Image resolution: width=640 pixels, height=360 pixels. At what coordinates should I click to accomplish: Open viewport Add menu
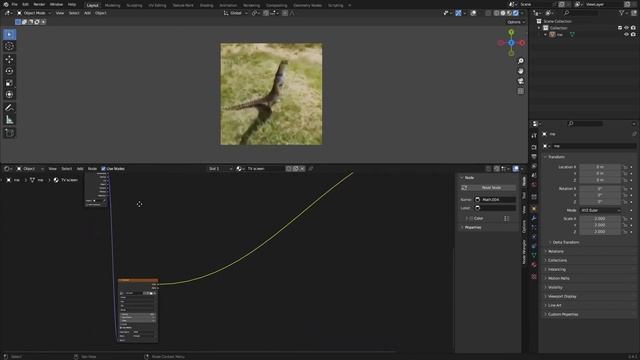point(87,13)
